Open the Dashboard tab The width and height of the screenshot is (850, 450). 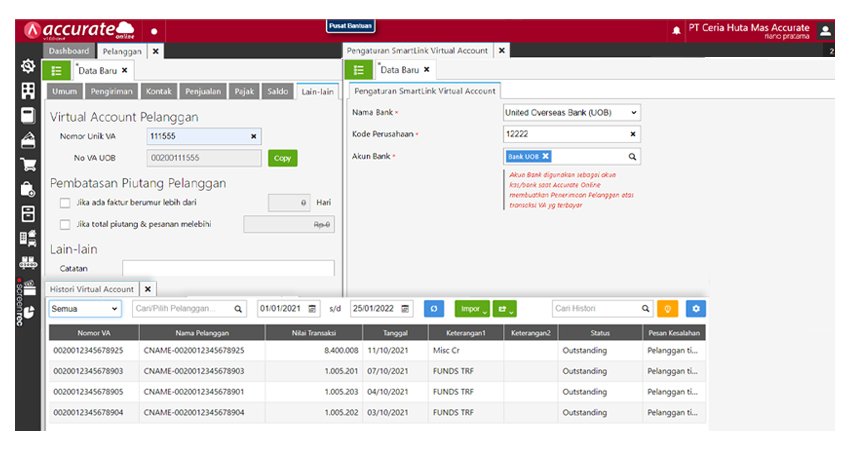70,50
